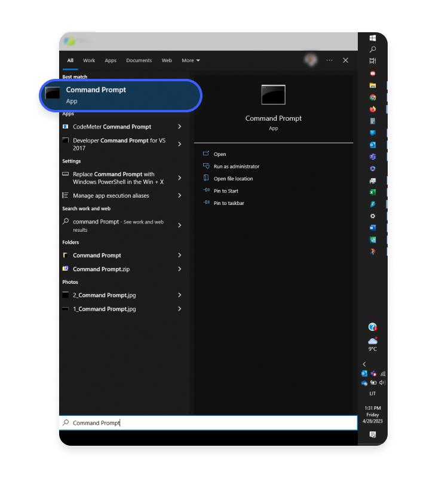Close the search panel with X
448x478 pixels.
[x=345, y=60]
